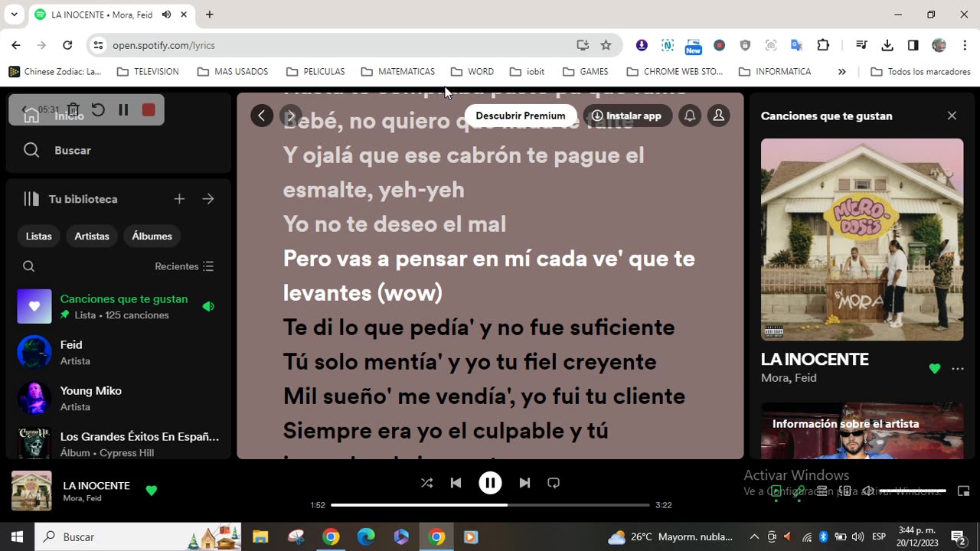Click Descubrir Premium button
Screen dimensions: 980x551
coord(521,116)
